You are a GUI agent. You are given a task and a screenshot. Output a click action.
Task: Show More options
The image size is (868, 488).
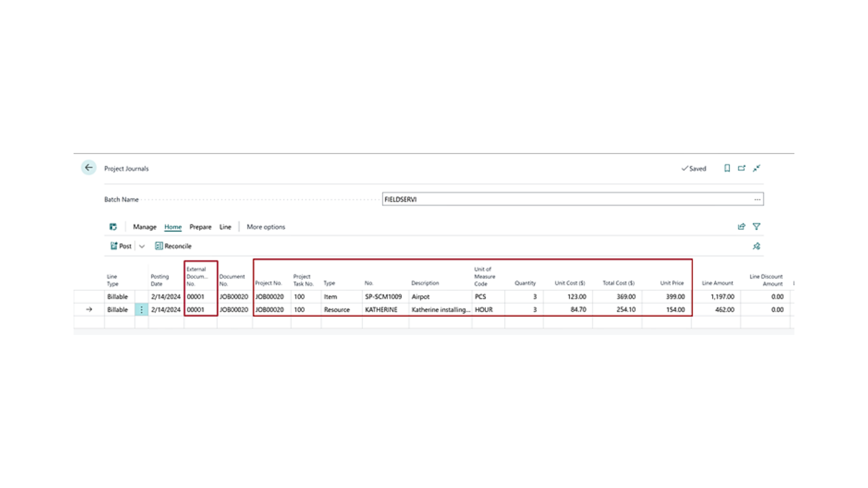tap(266, 227)
